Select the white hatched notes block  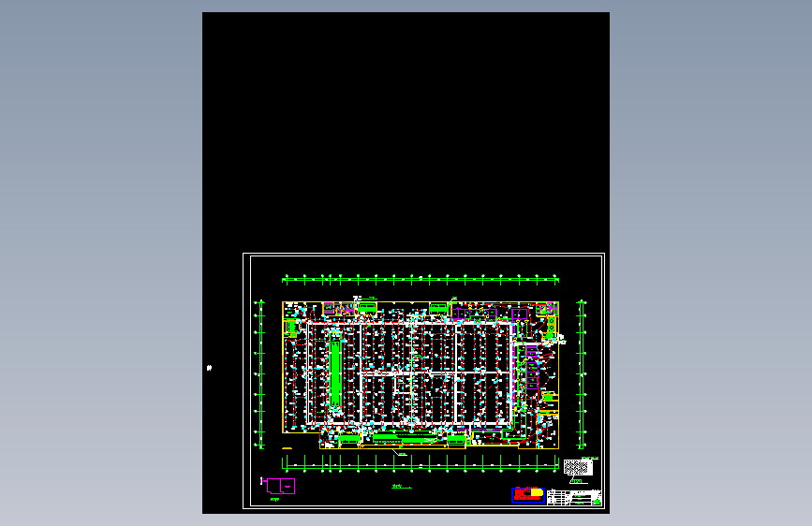[x=578, y=467]
